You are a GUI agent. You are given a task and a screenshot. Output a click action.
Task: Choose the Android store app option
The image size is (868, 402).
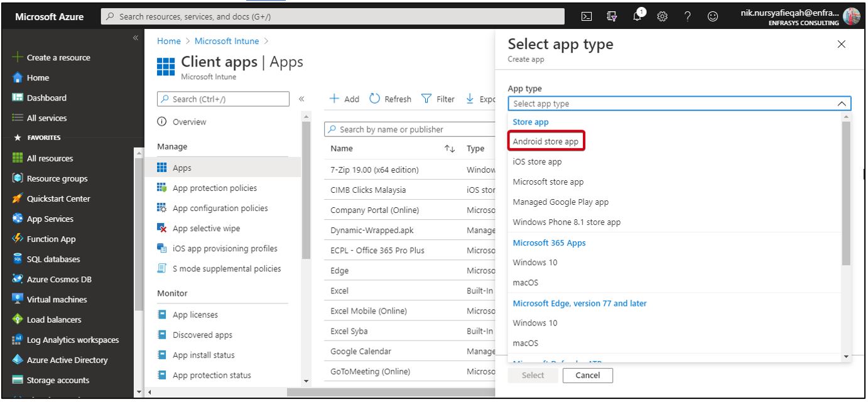coord(546,141)
